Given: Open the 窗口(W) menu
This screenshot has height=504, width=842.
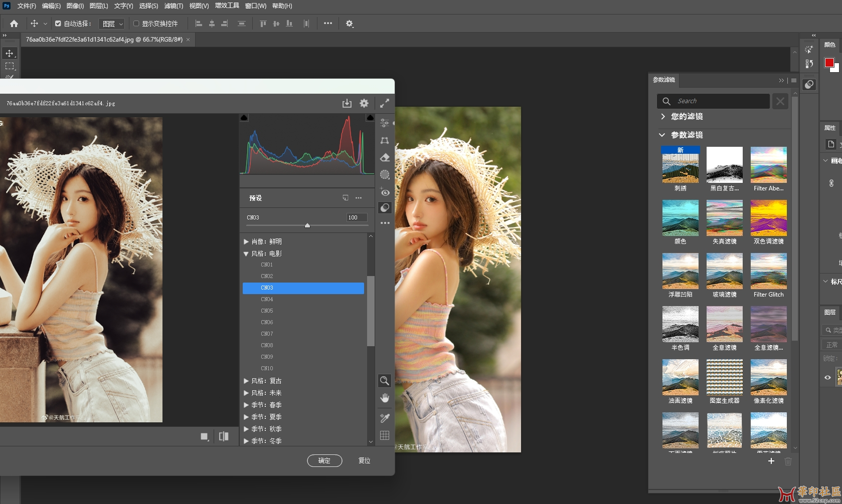Looking at the screenshot, I should coord(256,6).
